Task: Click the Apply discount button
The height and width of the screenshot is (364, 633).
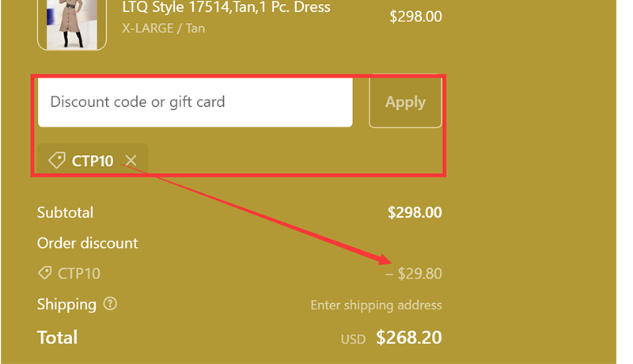Action: point(405,101)
